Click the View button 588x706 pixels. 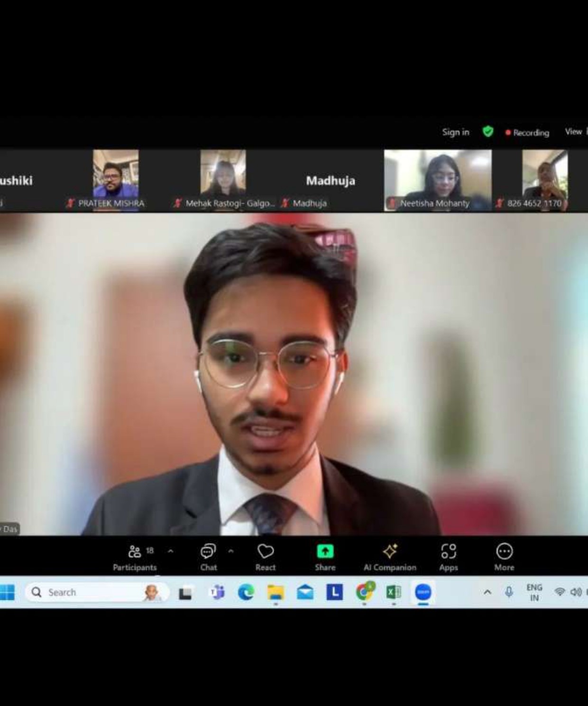pyautogui.click(x=573, y=132)
